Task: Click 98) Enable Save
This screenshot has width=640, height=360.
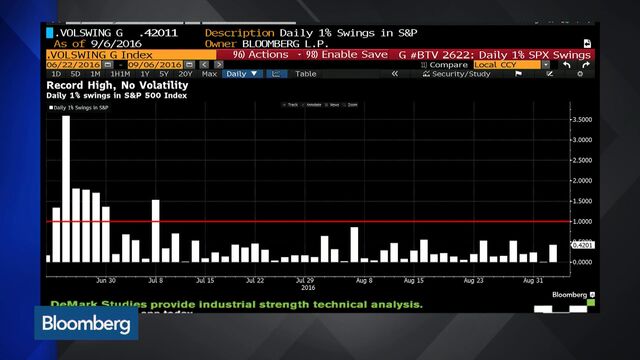Action: click(347, 55)
